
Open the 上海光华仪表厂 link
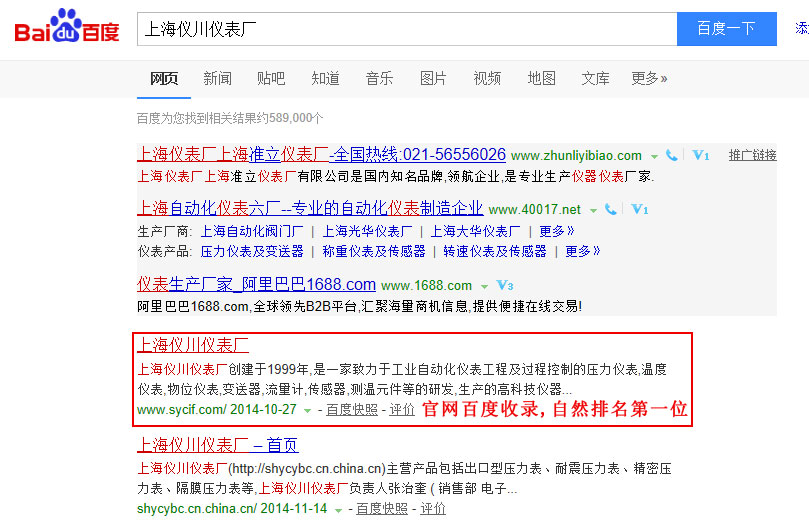pyautogui.click(x=367, y=231)
